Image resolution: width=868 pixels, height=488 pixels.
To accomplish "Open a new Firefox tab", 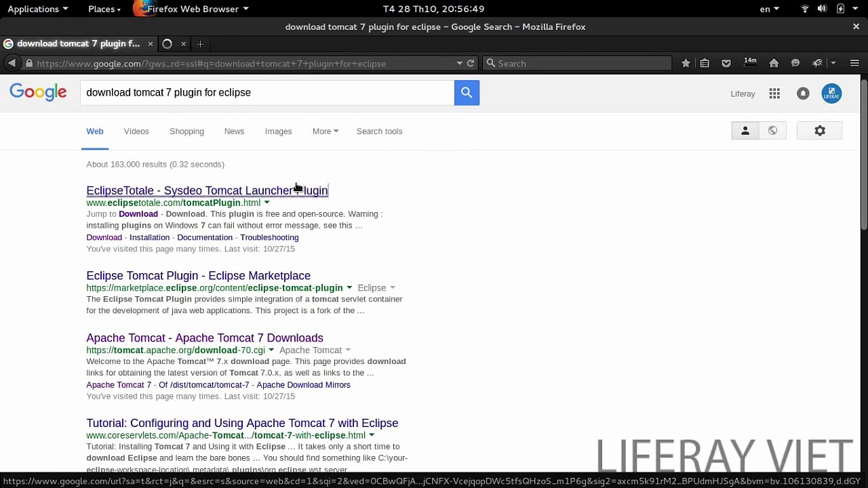I will point(200,44).
